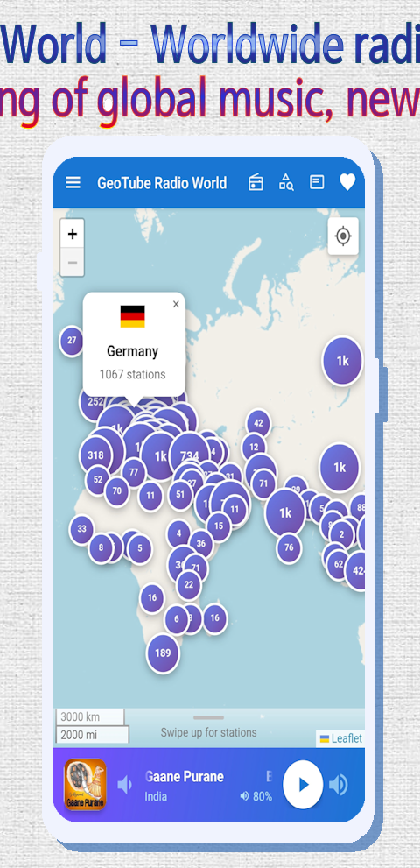Tap the swipe-up handle for stations
This screenshot has height=868, width=420.
(x=208, y=717)
